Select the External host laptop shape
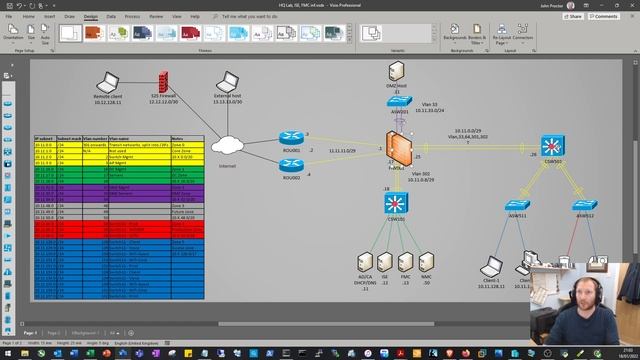 coord(227,82)
